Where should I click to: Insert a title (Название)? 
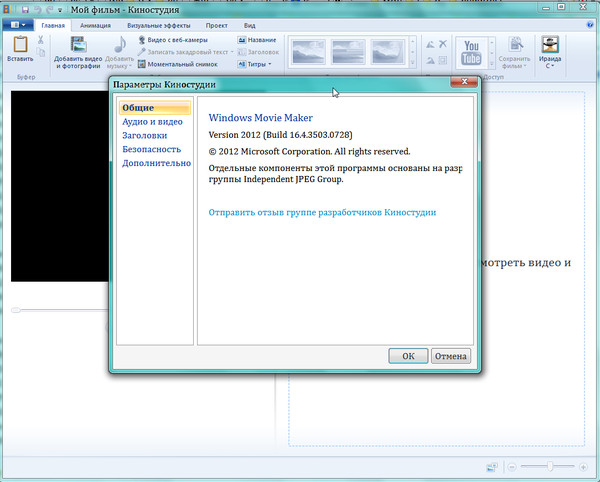tap(257, 40)
